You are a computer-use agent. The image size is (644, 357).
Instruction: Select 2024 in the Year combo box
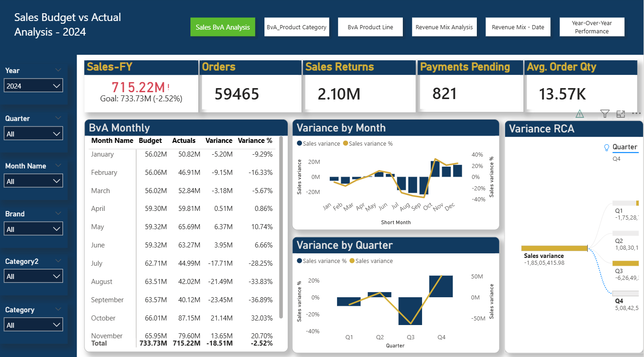point(33,85)
